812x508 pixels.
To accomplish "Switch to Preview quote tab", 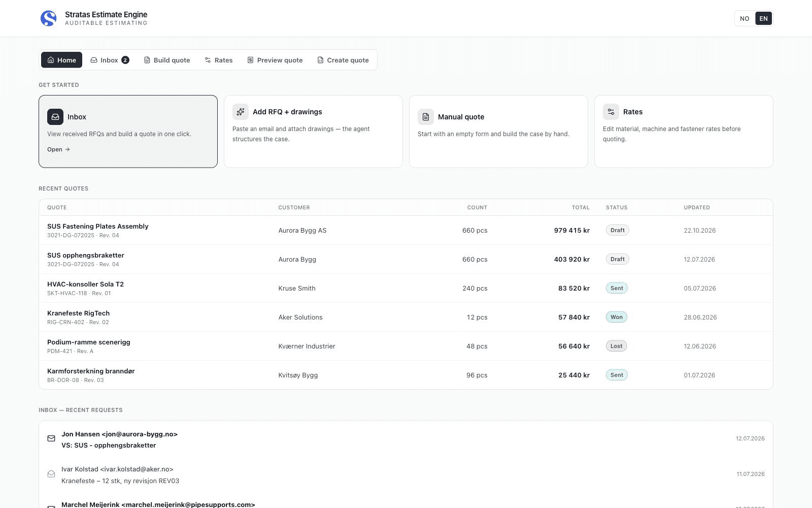I will pos(275,60).
